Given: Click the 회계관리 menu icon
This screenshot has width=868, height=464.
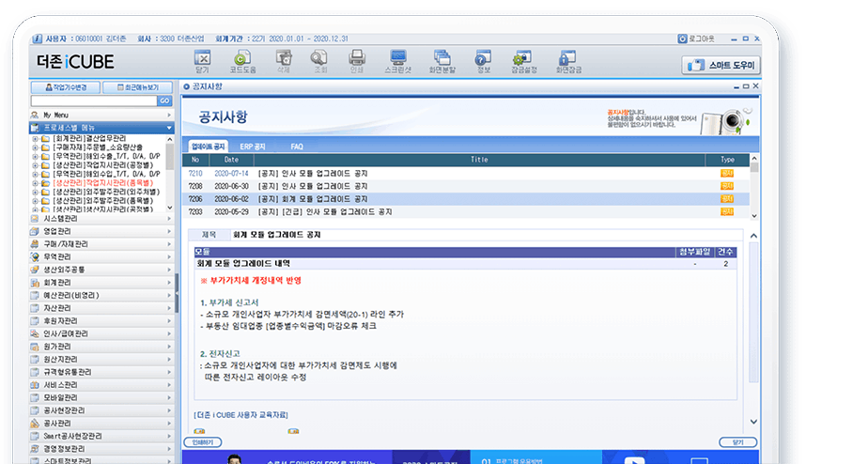Looking at the screenshot, I should (x=35, y=283).
